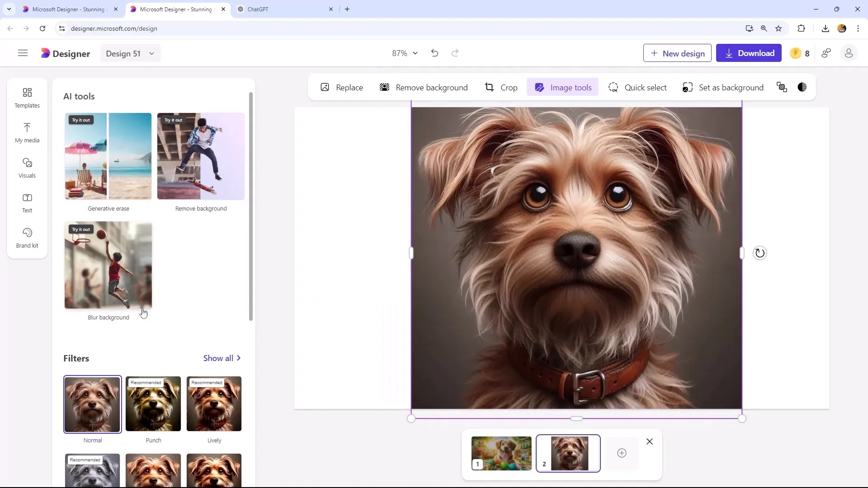Viewport: 868px width, 488px height.
Task: Reload the browser page
Action: click(42, 28)
